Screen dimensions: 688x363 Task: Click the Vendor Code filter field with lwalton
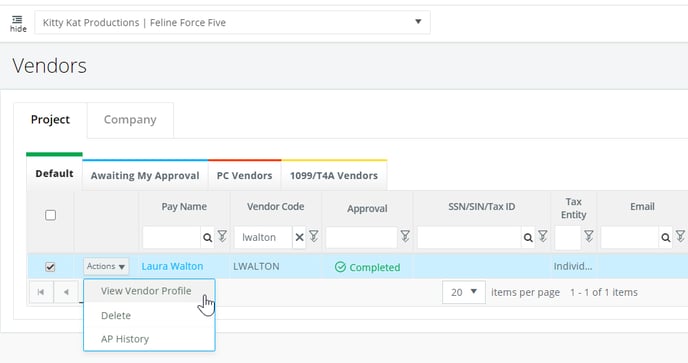[263, 237]
